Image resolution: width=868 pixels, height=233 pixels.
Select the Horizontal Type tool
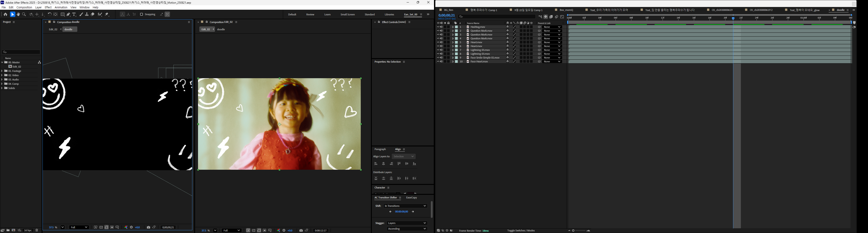click(x=74, y=14)
